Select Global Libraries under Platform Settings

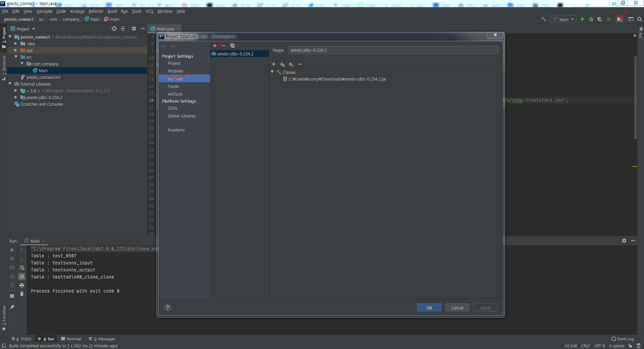click(182, 116)
